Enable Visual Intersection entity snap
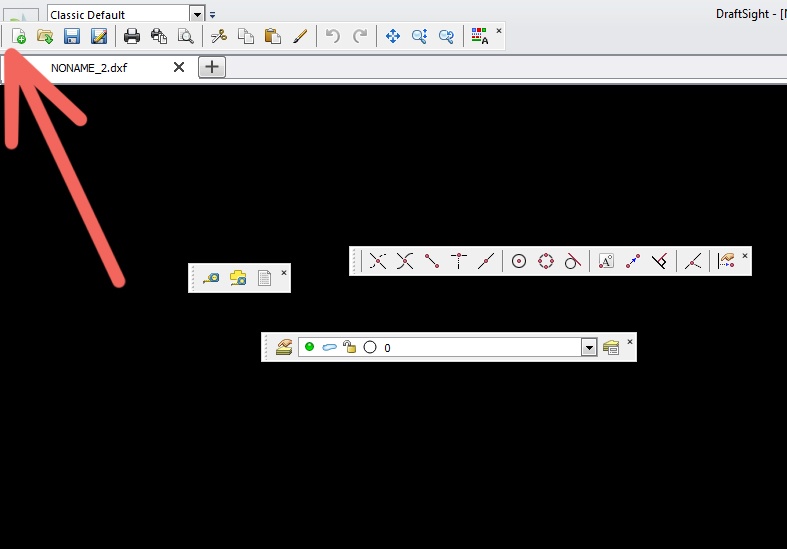Screen dimensions: 787x549 point(377,261)
